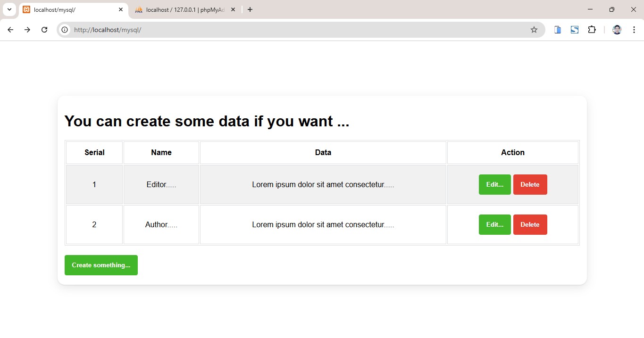Screen dimensions: 644x338
Task: Edit the Author row
Action: (x=494, y=225)
